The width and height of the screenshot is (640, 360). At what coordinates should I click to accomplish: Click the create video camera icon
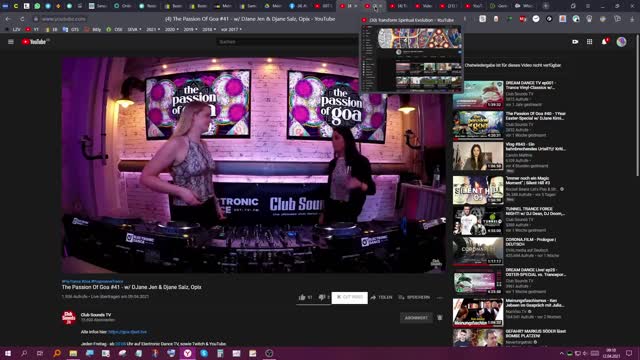[575, 42]
